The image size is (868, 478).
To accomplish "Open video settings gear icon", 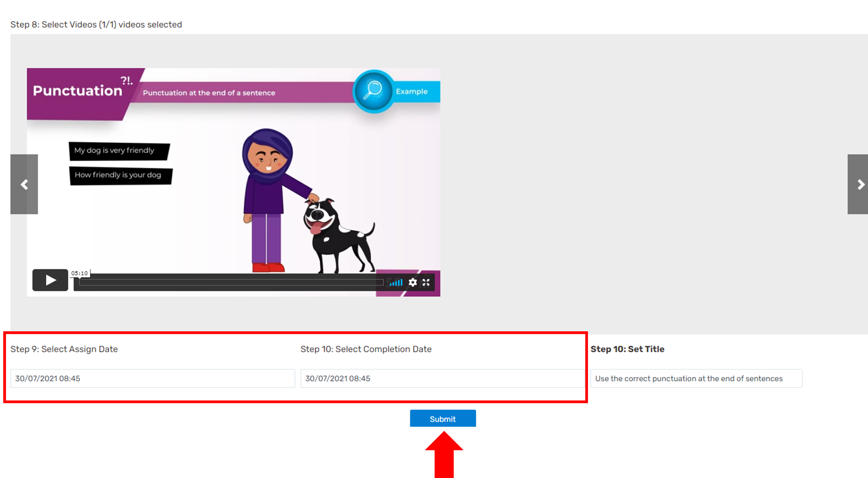I will point(412,282).
